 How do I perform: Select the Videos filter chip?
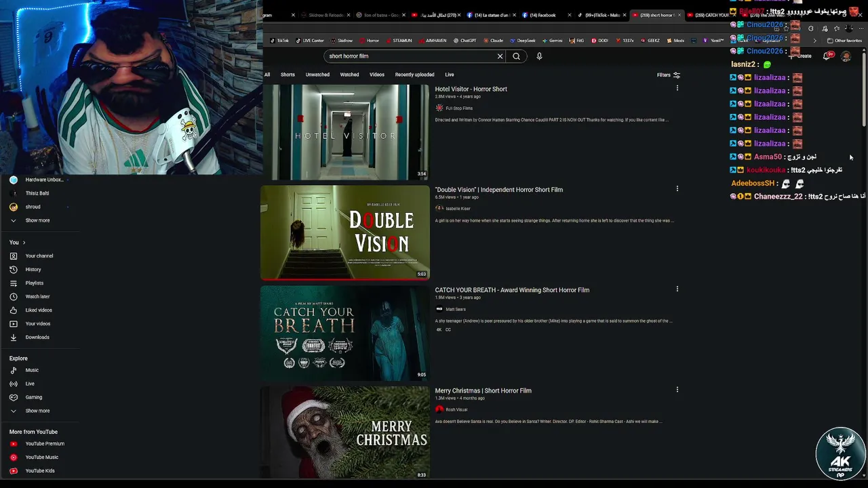[x=376, y=75]
